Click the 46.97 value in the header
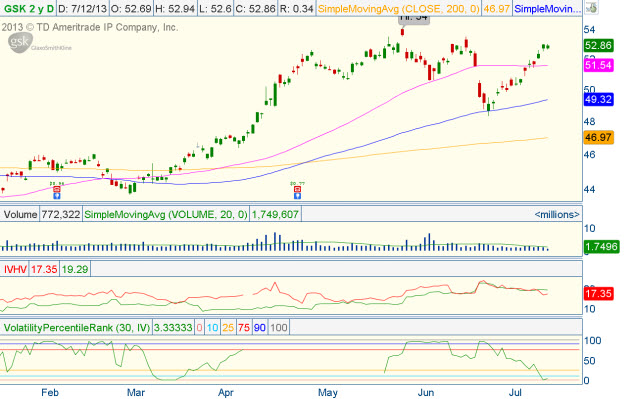The height and width of the screenshot is (399, 625). point(496,8)
